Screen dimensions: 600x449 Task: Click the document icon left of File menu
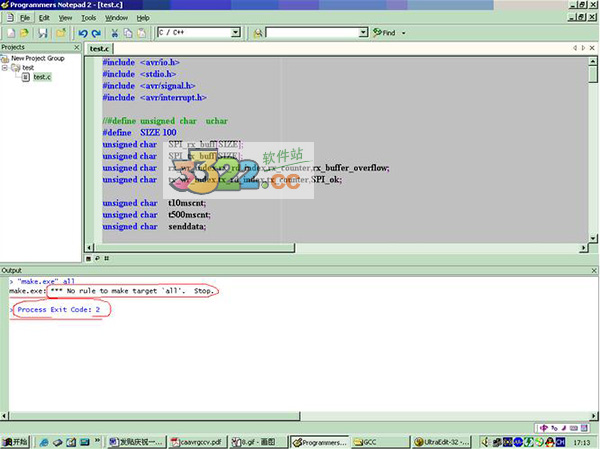(10, 18)
